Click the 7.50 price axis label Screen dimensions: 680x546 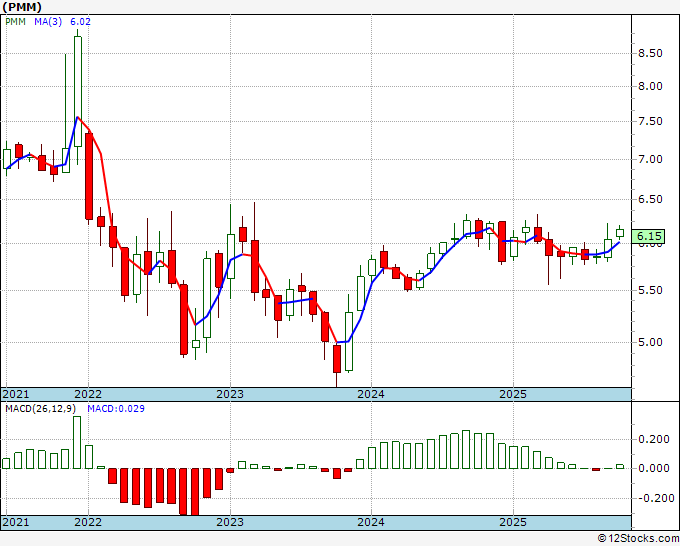pyautogui.click(x=650, y=121)
